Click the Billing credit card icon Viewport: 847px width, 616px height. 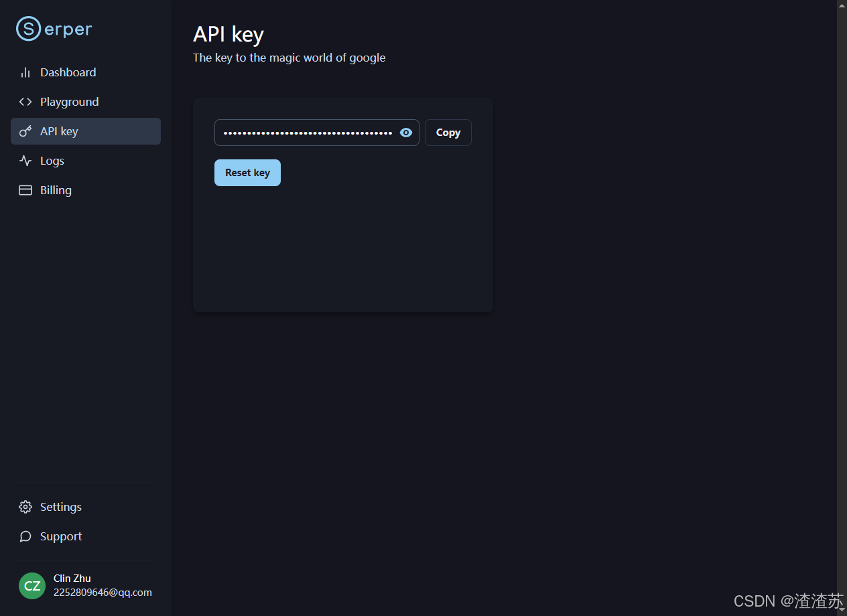click(x=25, y=190)
